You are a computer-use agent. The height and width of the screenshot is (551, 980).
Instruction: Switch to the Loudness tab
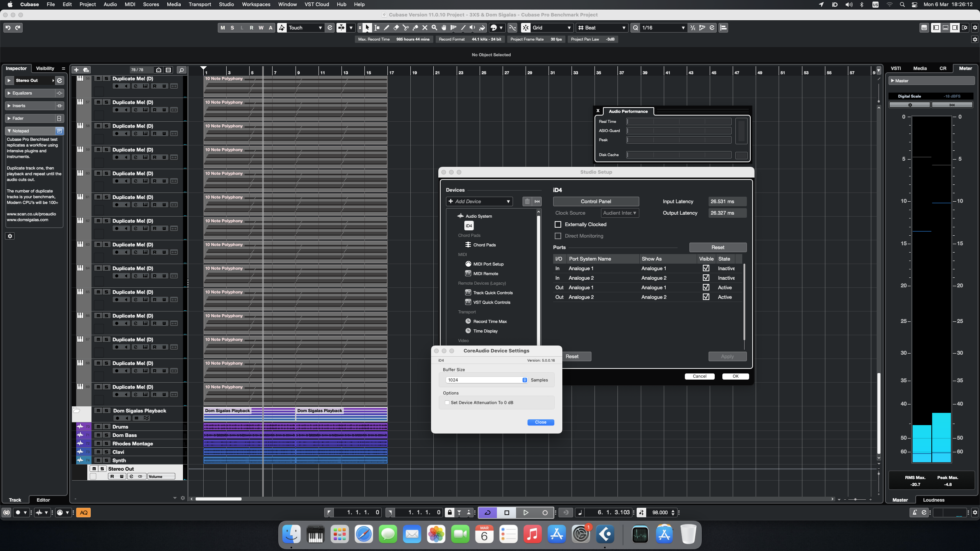click(x=933, y=500)
